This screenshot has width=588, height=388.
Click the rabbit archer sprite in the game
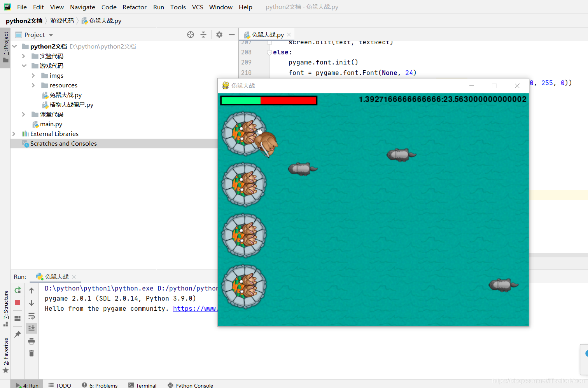266,144
